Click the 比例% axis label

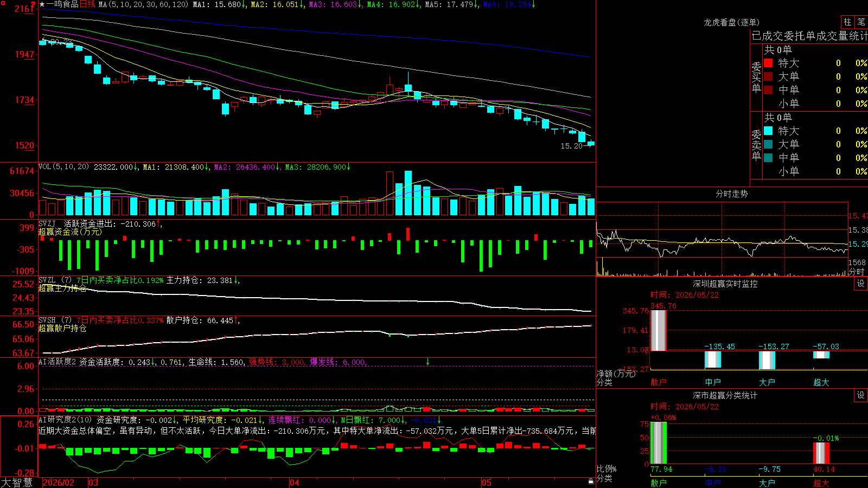607,468
